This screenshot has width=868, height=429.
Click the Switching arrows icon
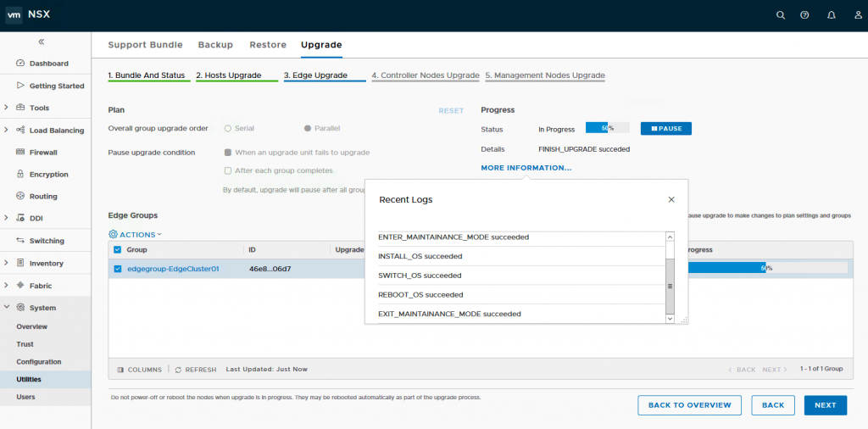coord(20,240)
